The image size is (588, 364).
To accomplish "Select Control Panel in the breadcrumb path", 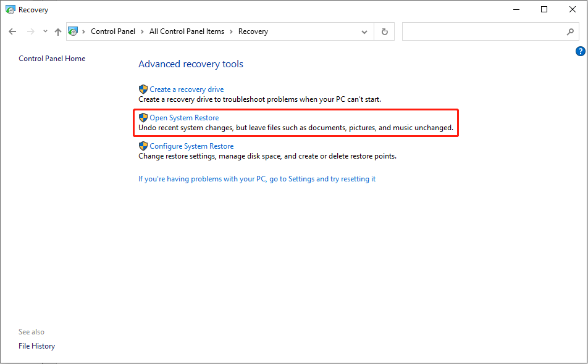I will click(113, 31).
